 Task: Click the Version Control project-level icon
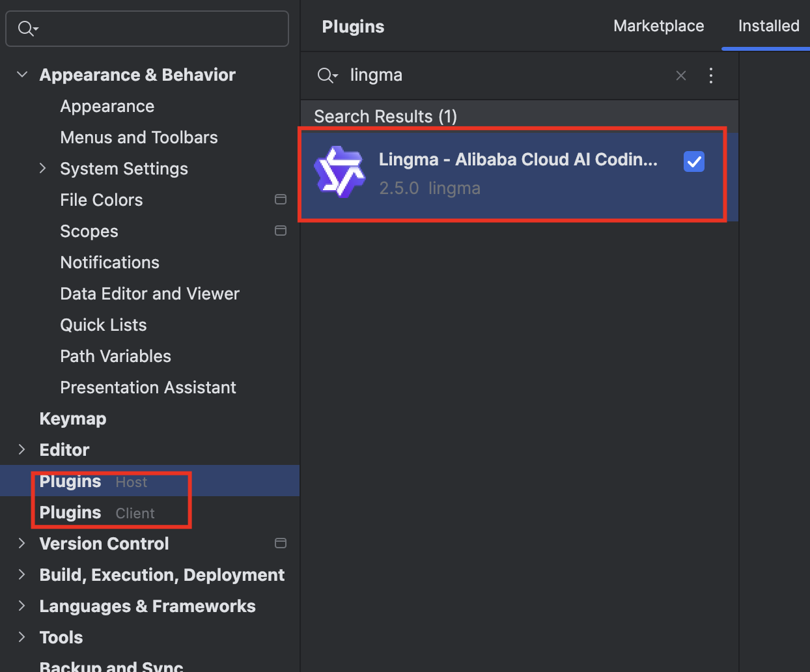point(281,543)
